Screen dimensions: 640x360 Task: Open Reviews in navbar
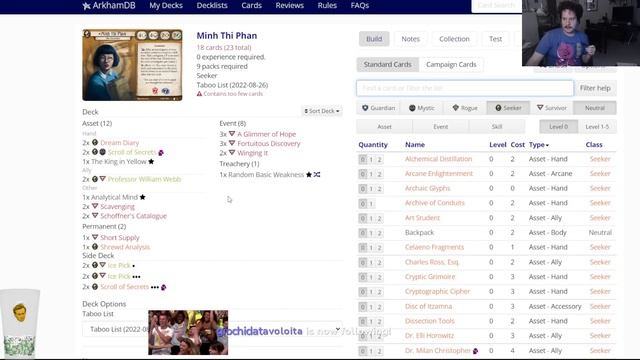tap(289, 5)
